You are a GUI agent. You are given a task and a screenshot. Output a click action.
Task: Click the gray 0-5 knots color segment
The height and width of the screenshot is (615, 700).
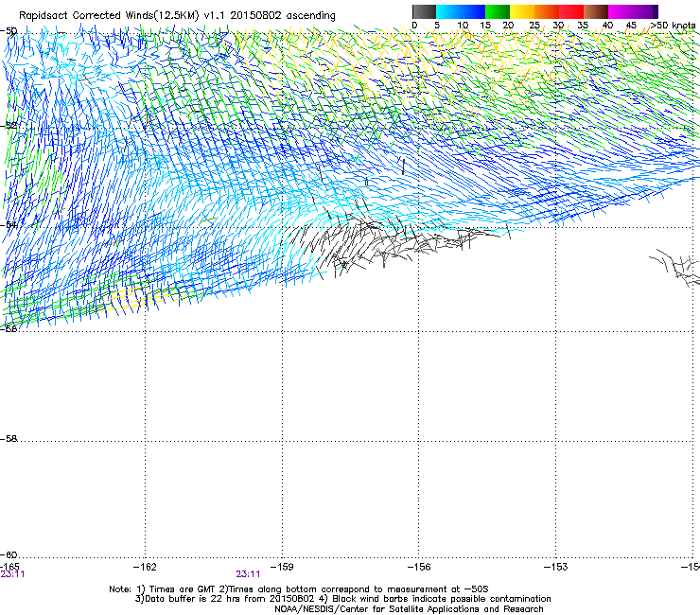tap(424, 11)
